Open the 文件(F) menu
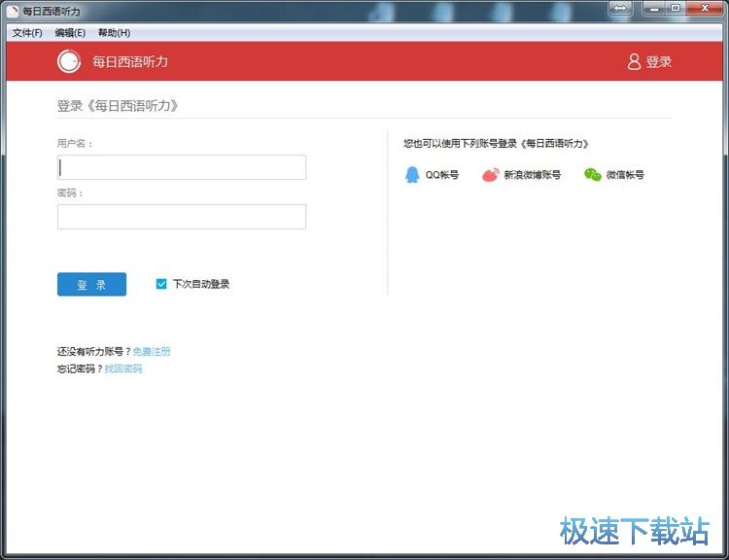 [27, 32]
